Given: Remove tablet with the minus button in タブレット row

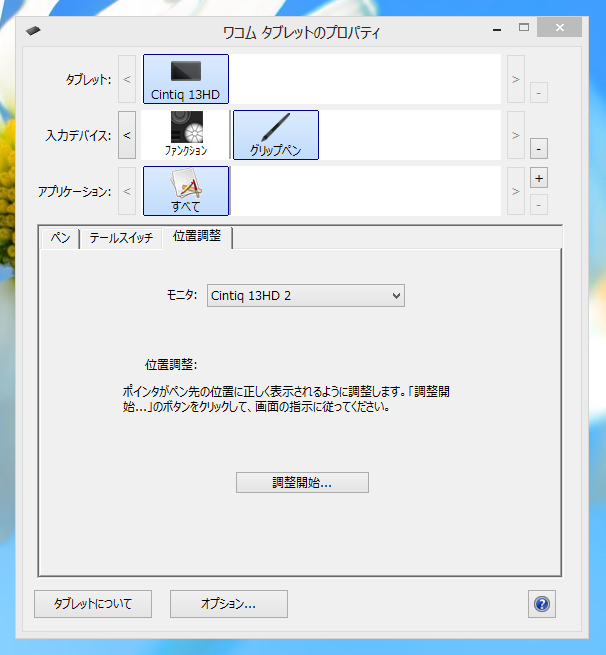Looking at the screenshot, I should click(x=539, y=93).
